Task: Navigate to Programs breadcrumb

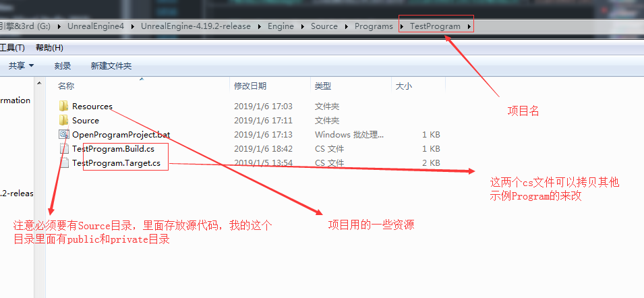Action: pyautogui.click(x=374, y=26)
